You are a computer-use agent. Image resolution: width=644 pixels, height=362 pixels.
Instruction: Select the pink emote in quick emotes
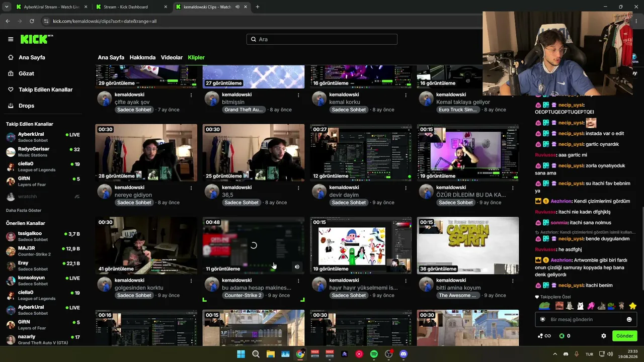(x=591, y=306)
